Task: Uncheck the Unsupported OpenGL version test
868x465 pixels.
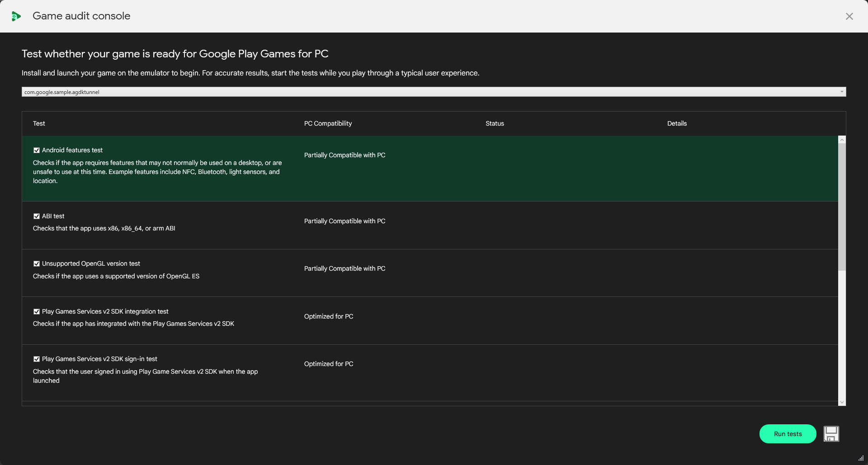Action: (37, 263)
